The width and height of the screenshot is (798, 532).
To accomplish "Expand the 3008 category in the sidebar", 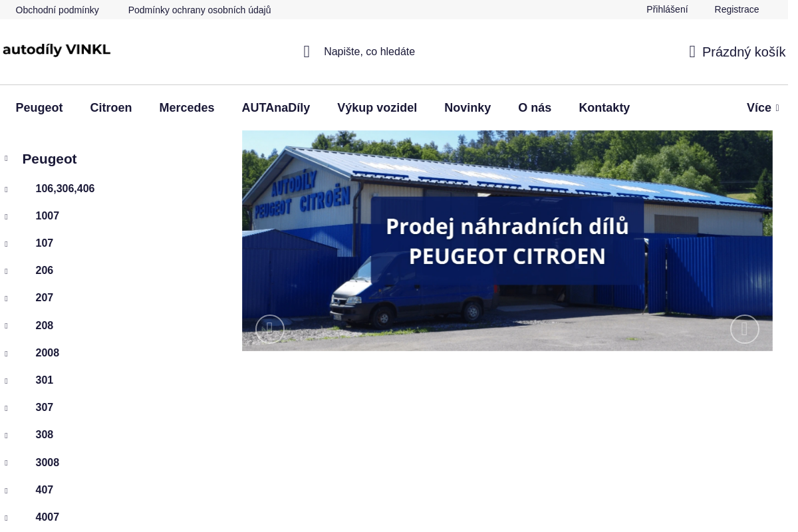I will 6,463.
